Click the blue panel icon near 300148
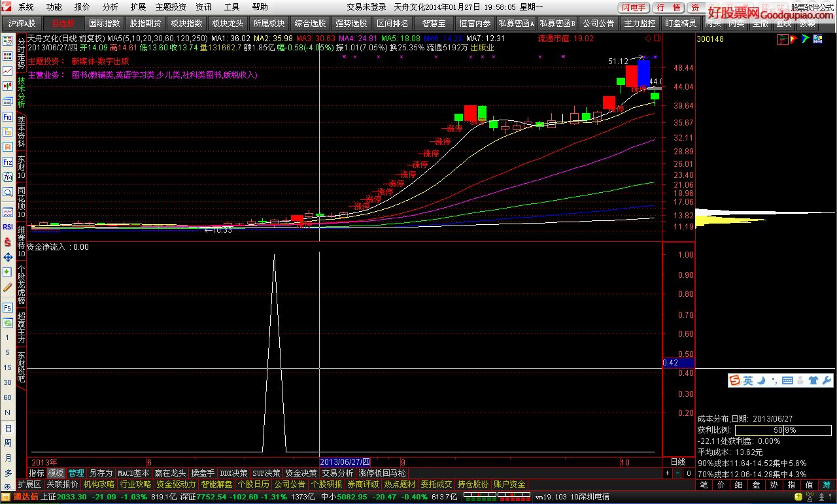 [817, 39]
